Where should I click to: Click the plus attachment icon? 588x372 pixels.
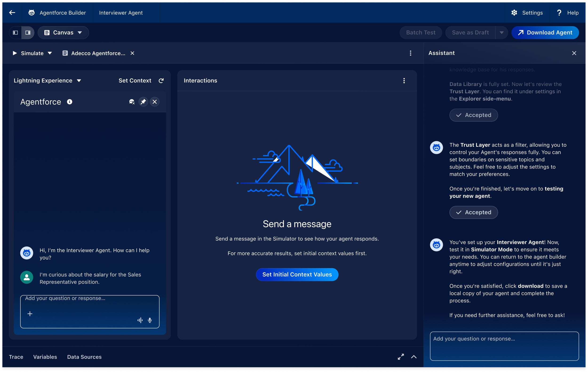[x=30, y=314]
